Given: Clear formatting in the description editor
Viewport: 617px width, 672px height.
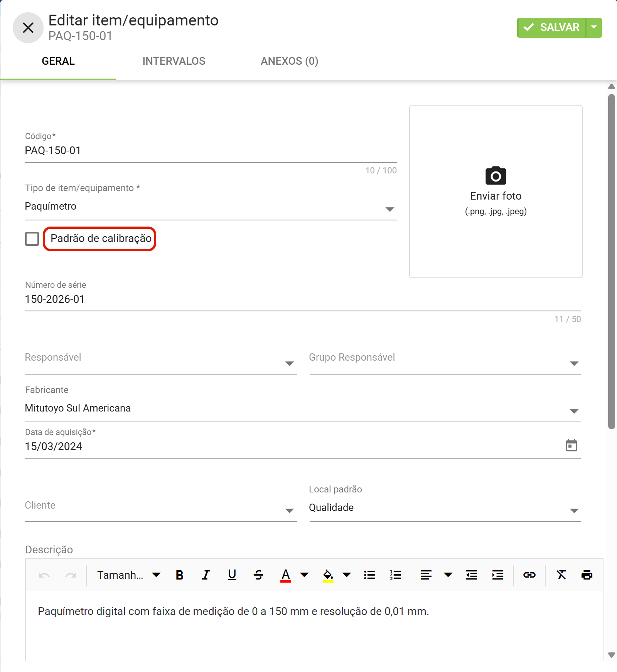Looking at the screenshot, I should 561,575.
